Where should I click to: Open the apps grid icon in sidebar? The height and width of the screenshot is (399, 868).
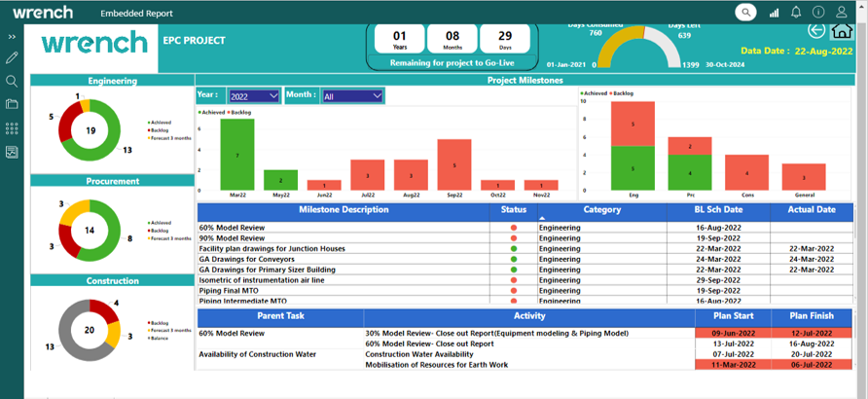click(12, 128)
